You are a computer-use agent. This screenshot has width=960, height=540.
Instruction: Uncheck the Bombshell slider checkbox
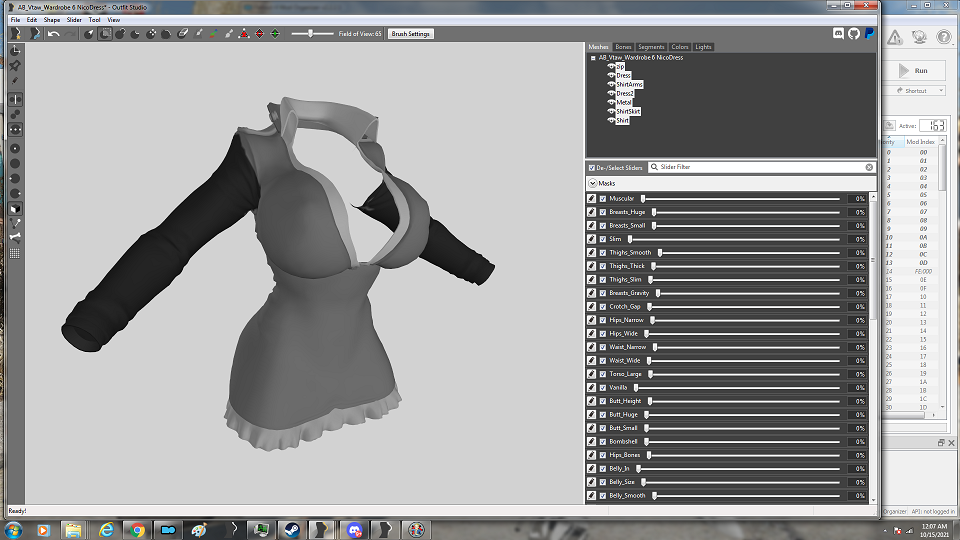602,441
